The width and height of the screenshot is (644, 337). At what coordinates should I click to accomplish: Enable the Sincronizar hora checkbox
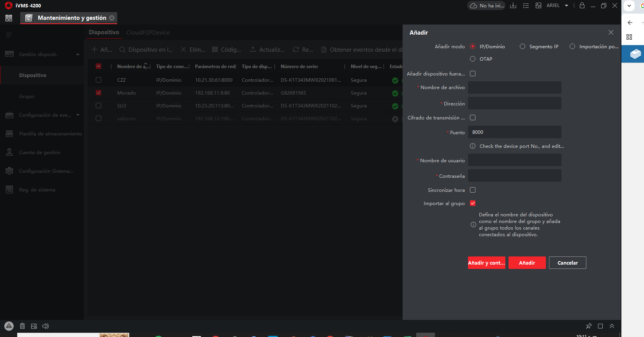pos(473,190)
